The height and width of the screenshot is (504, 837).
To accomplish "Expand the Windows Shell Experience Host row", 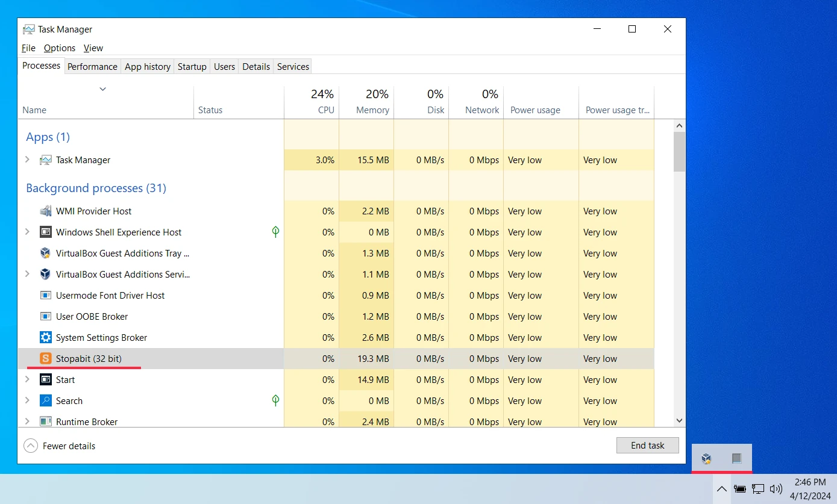I will tap(27, 232).
